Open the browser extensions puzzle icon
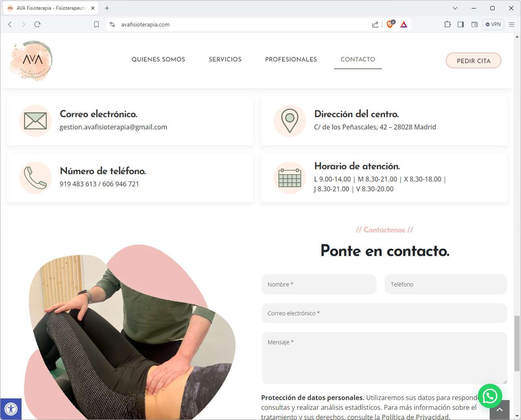 [447, 24]
